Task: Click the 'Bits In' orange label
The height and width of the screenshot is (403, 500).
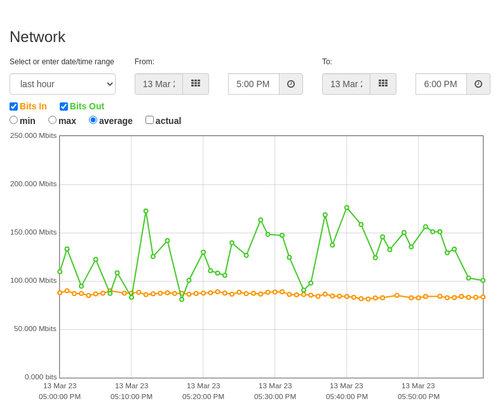Action: point(33,106)
